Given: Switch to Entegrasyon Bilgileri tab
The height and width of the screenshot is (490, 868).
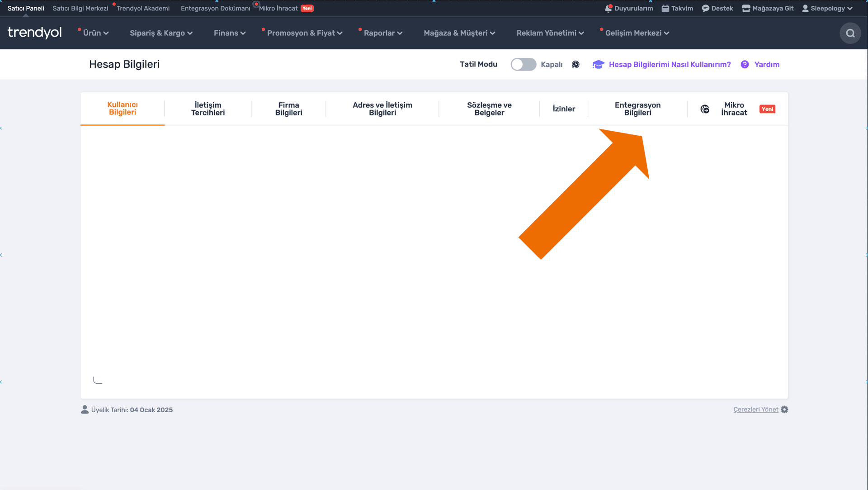Looking at the screenshot, I should tap(637, 109).
